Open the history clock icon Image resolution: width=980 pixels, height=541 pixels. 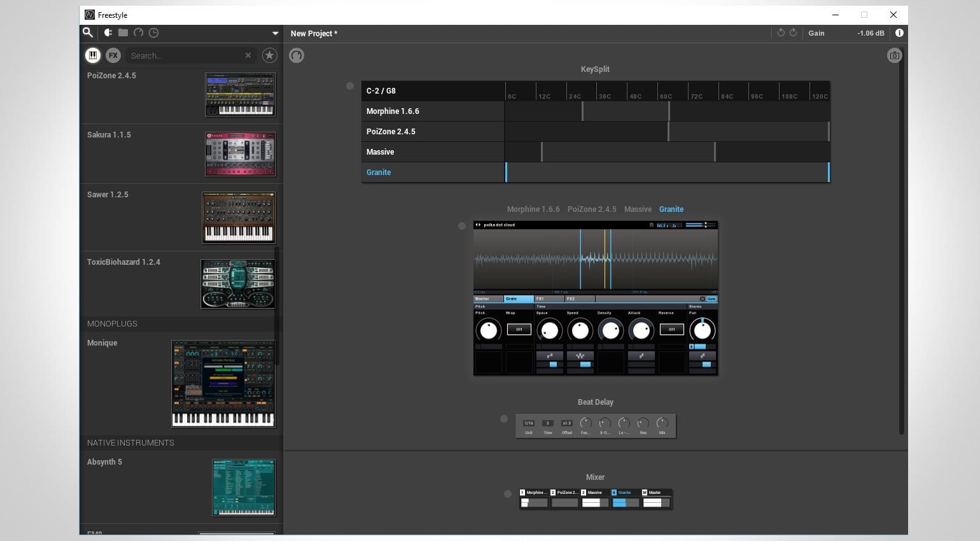pos(154,32)
